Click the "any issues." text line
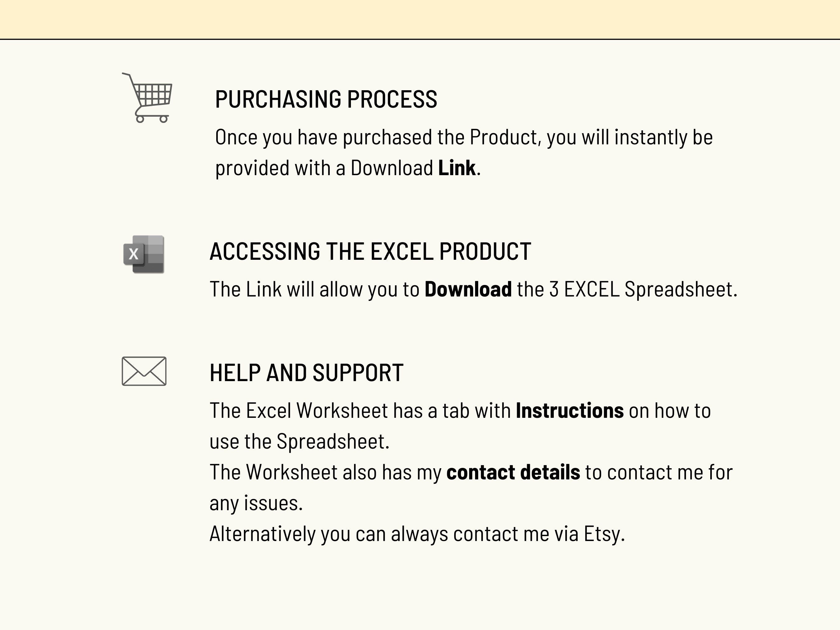This screenshot has height=630, width=840. click(x=256, y=503)
